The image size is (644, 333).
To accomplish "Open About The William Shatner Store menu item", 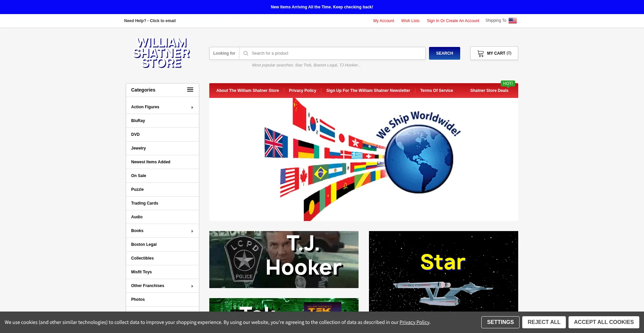I will tap(248, 91).
